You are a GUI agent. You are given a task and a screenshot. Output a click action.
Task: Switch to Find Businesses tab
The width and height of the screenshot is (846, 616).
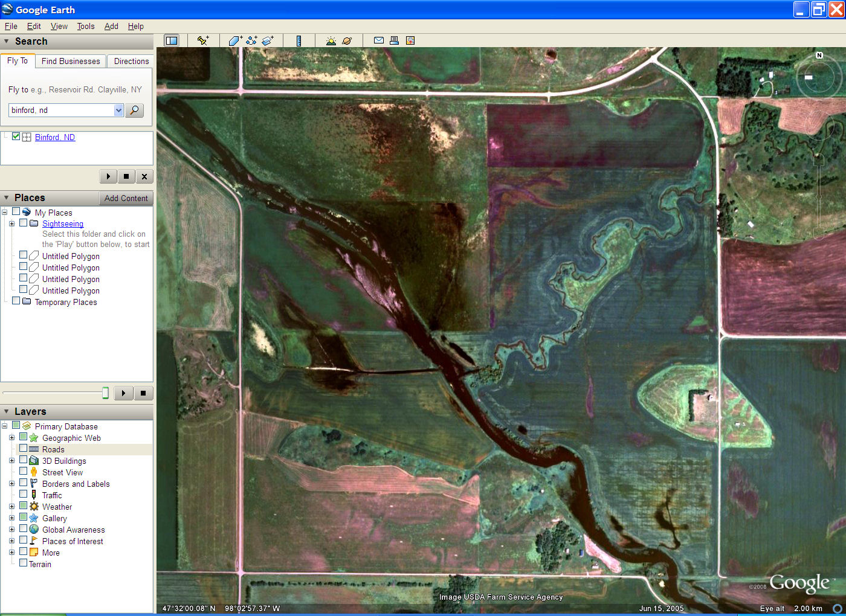(71, 61)
